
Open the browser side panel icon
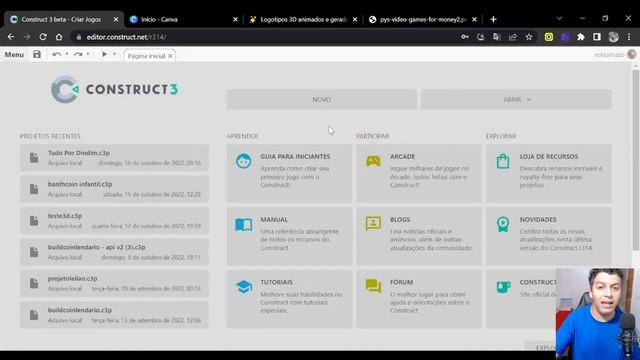coord(597,37)
